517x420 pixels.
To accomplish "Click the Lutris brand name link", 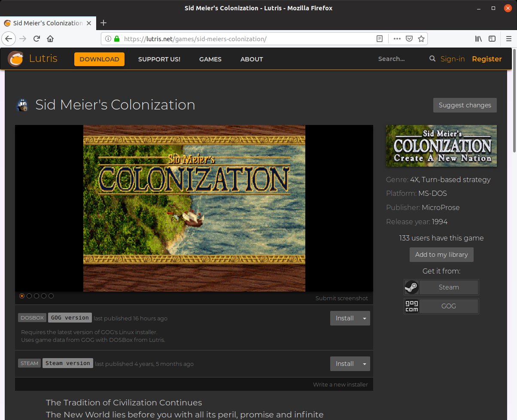I will tap(43, 59).
